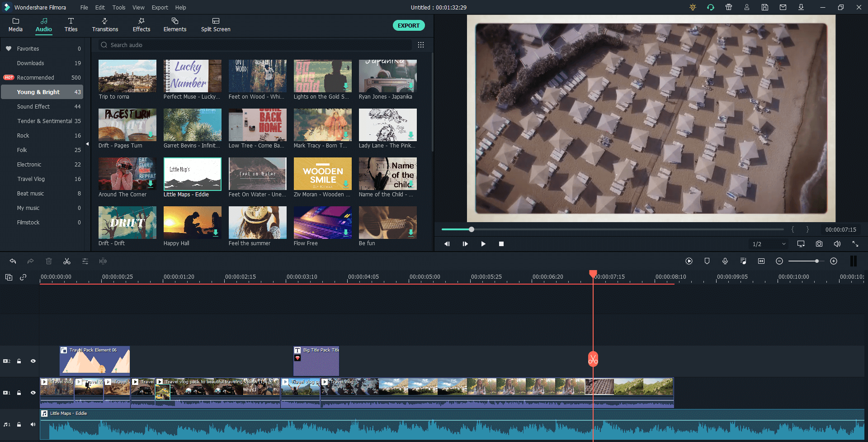Toggle the auto ripple link icon
The image size is (868, 442).
pos(23,277)
